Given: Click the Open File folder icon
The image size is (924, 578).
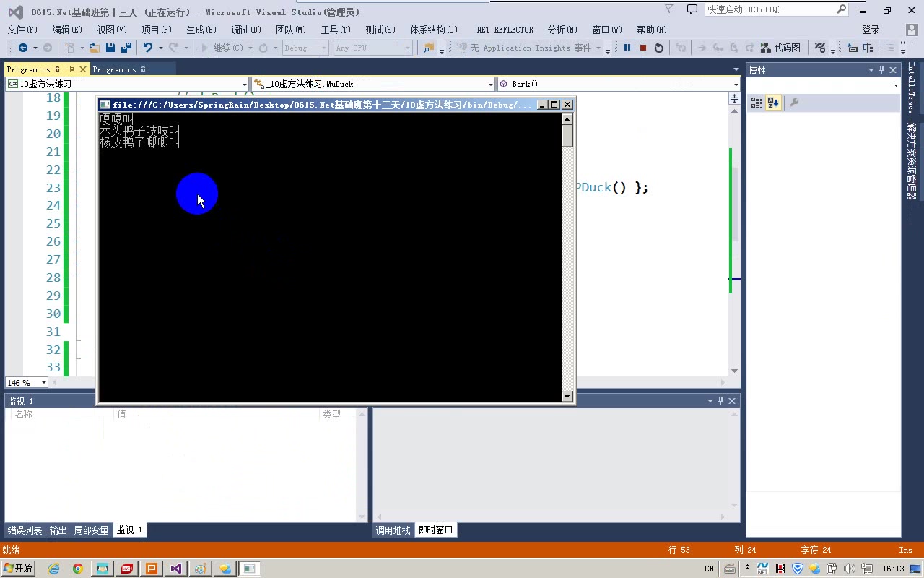Looking at the screenshot, I should (94, 48).
